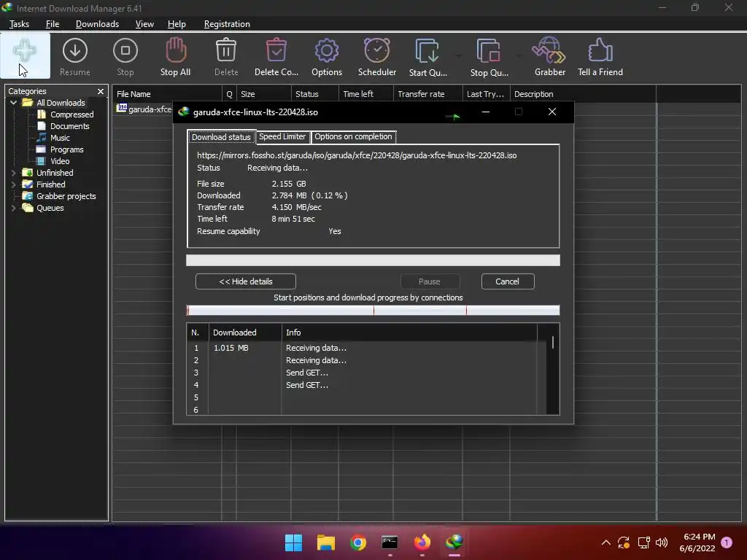Viewport: 747px width, 560px height.
Task: Expand the Unfinished category
Action: point(13,173)
